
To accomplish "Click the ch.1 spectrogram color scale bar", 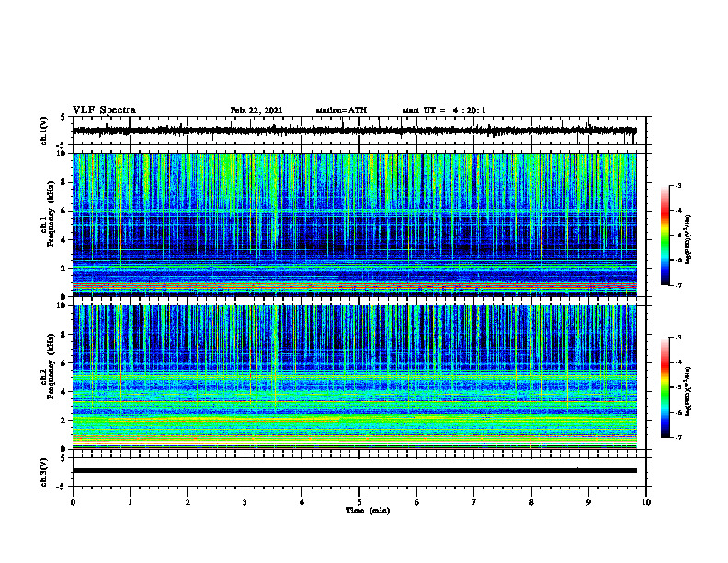I will pos(665,236).
